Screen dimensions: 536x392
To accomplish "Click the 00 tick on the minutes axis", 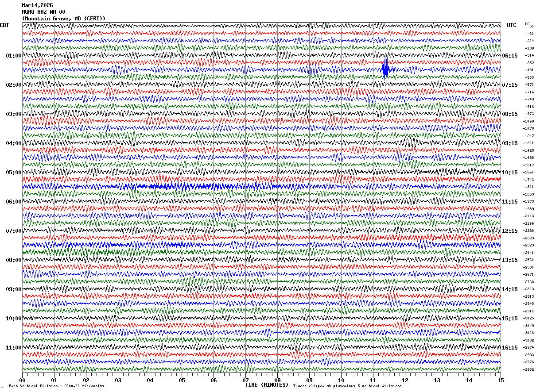I will coord(22,380).
